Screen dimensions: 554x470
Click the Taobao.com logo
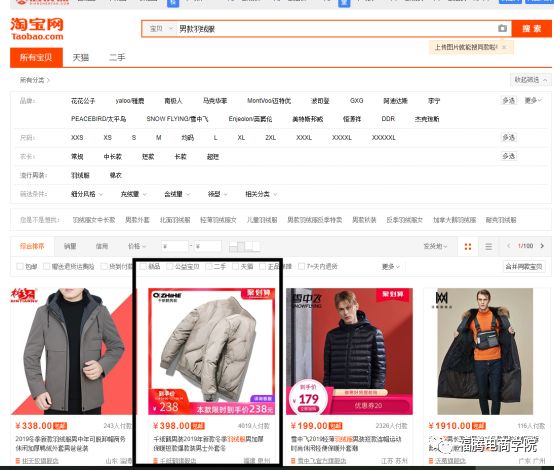point(37,29)
